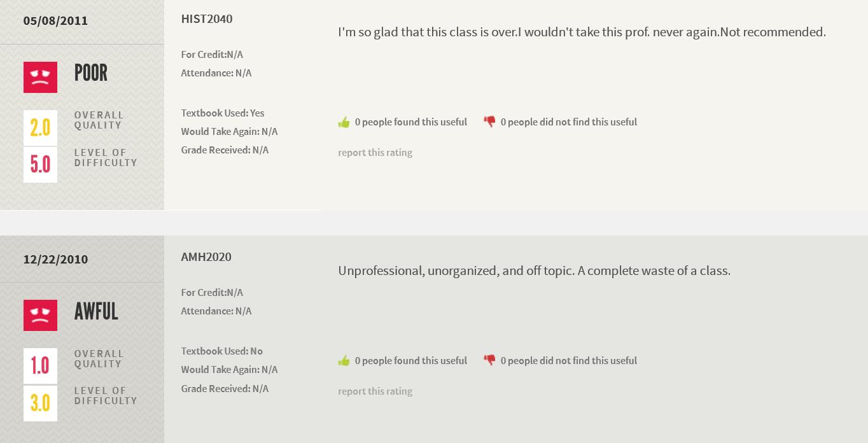868x443 pixels.
Task: Click the 5.0 difficulty score box
Action: tap(40, 165)
